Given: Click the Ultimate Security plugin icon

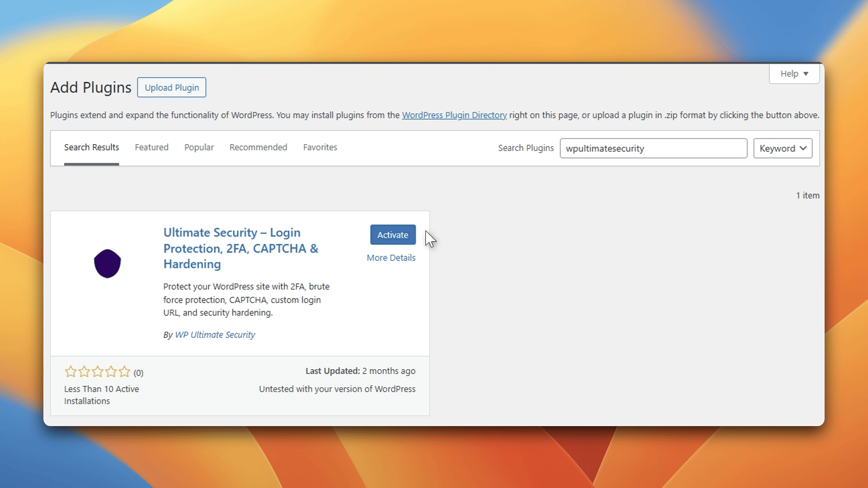Looking at the screenshot, I should [107, 263].
